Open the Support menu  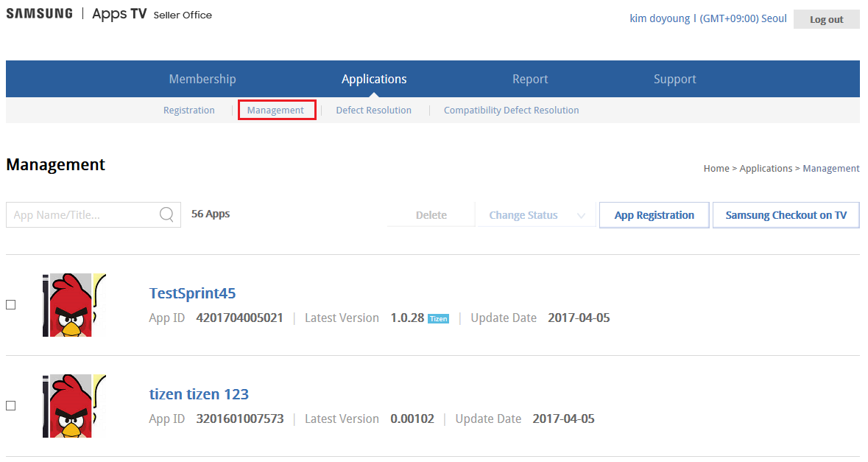point(675,80)
